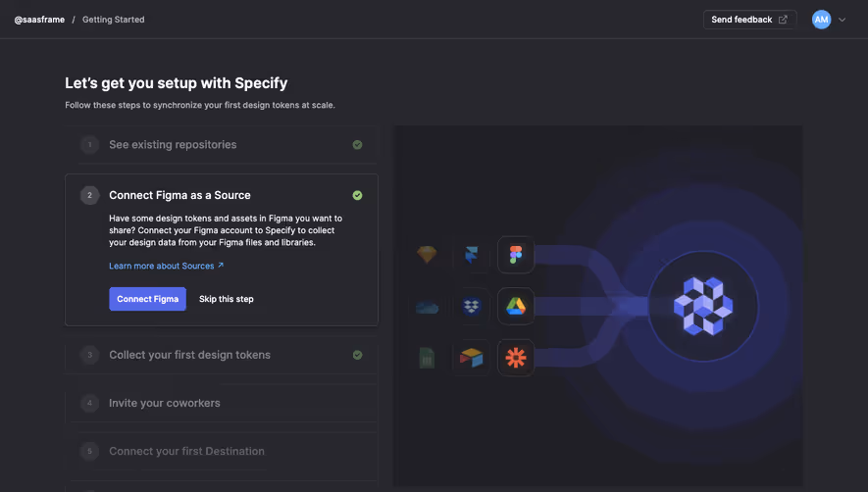The width and height of the screenshot is (868, 492).
Task: Click step number 4 badge
Action: coord(89,403)
